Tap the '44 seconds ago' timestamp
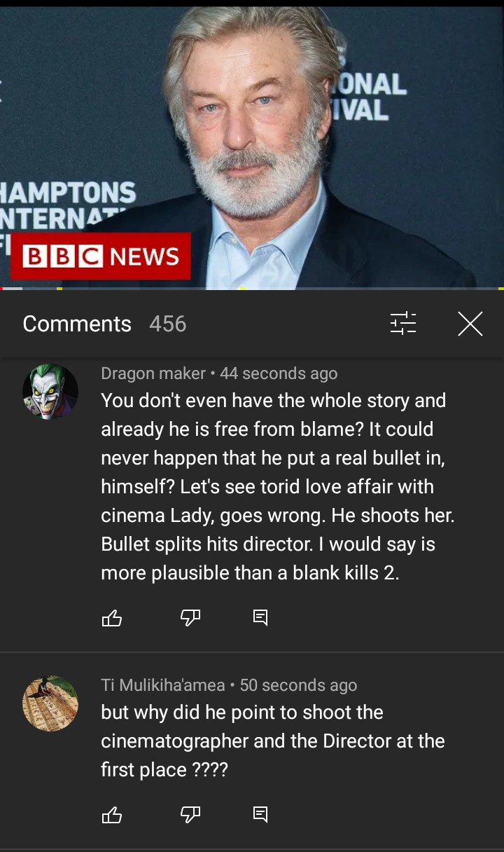Screen dimensions: 504x852 tap(279, 373)
